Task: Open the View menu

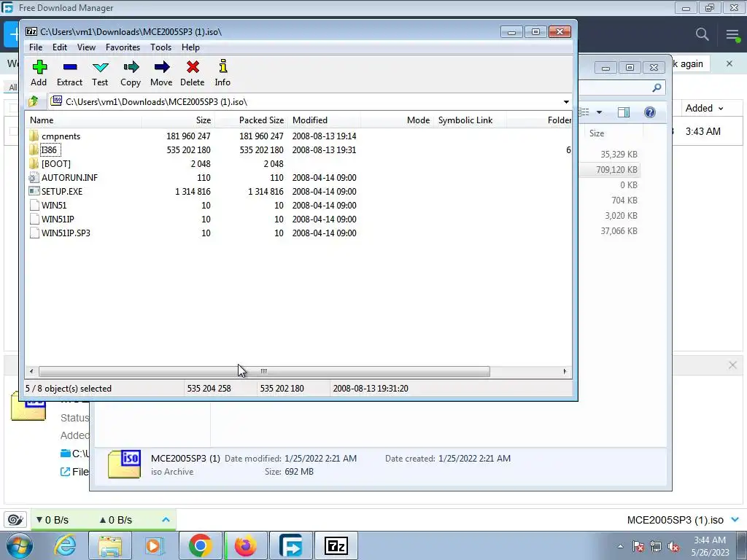Action: 86,47
